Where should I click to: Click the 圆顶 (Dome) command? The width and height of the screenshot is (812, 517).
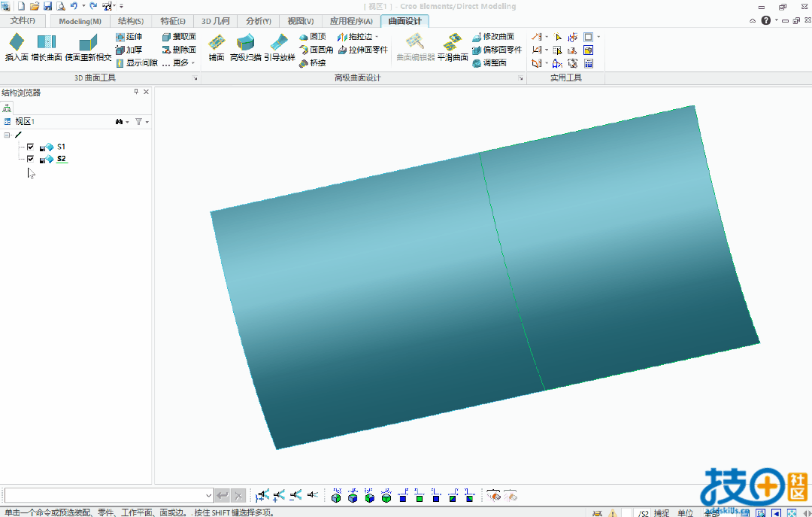(x=313, y=37)
